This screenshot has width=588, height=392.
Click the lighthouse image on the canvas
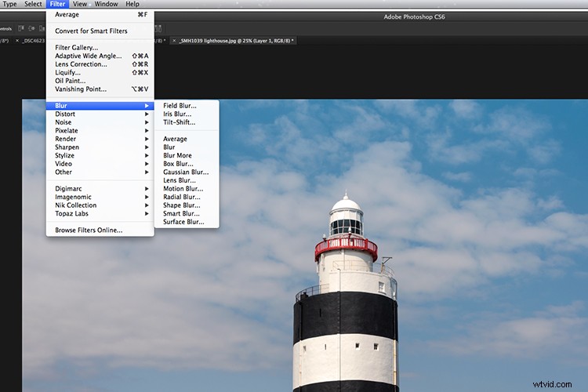[346, 292]
